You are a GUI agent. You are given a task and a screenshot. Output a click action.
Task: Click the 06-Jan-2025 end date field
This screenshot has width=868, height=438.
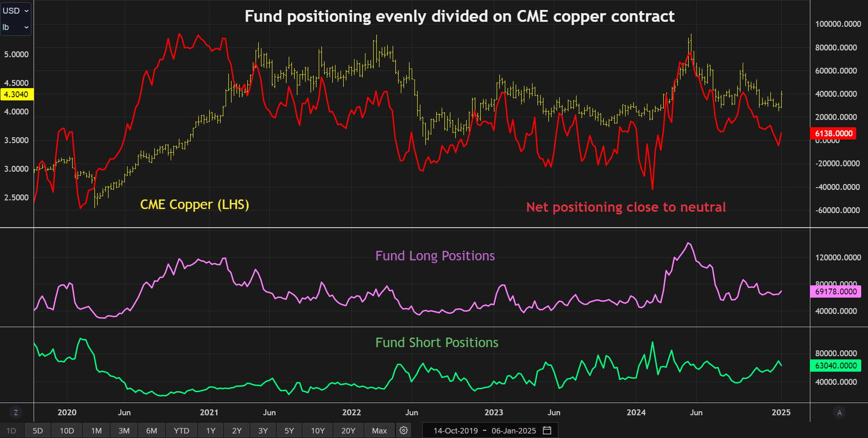(x=513, y=431)
